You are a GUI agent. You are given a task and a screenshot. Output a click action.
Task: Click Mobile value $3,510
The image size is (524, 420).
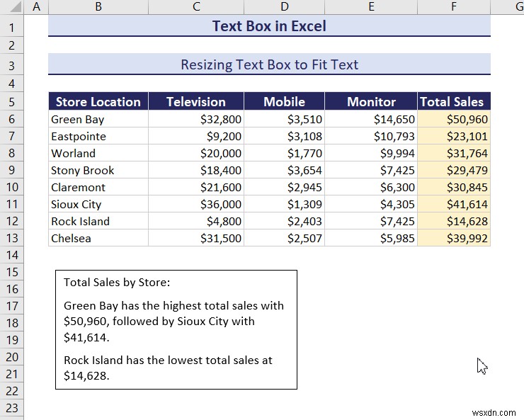coord(285,119)
